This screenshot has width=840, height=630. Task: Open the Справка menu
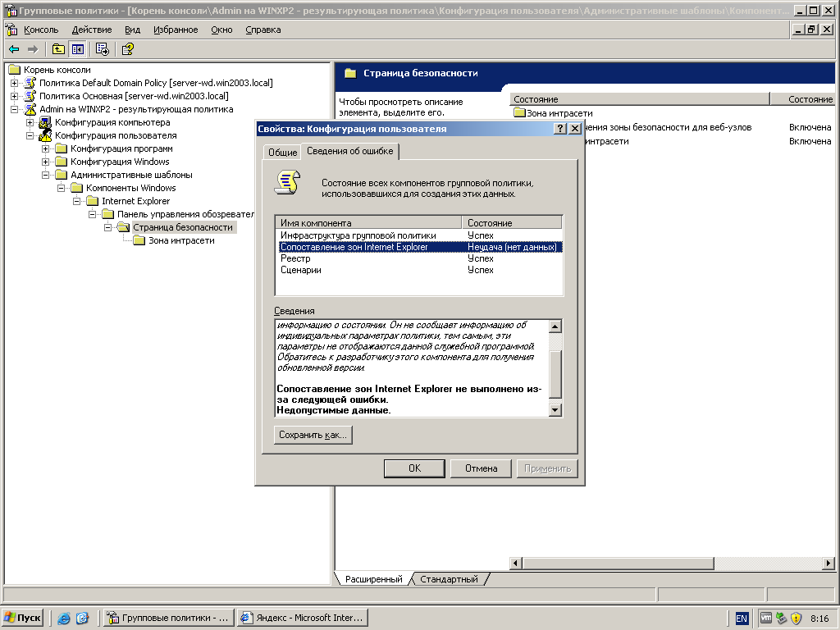click(x=263, y=30)
